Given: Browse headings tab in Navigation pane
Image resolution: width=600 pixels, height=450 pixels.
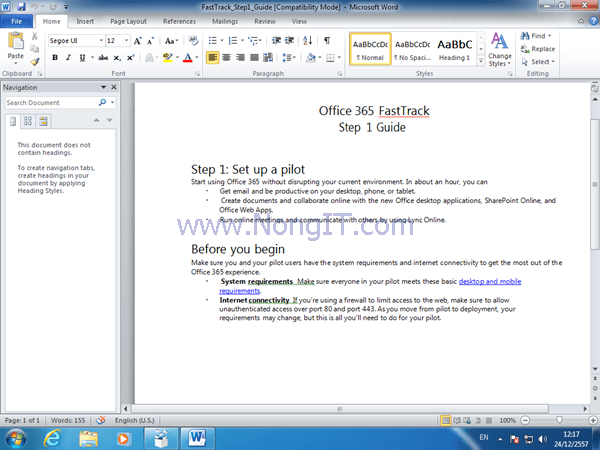Looking at the screenshot, I should pyautogui.click(x=13, y=121).
